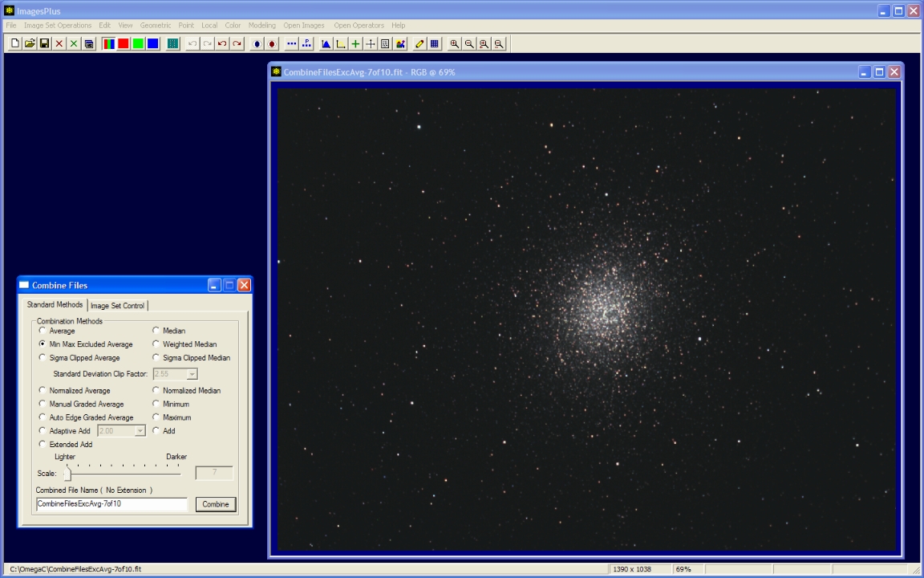Switch to Image Set Control tab
This screenshot has height=578, width=924.
pos(117,306)
